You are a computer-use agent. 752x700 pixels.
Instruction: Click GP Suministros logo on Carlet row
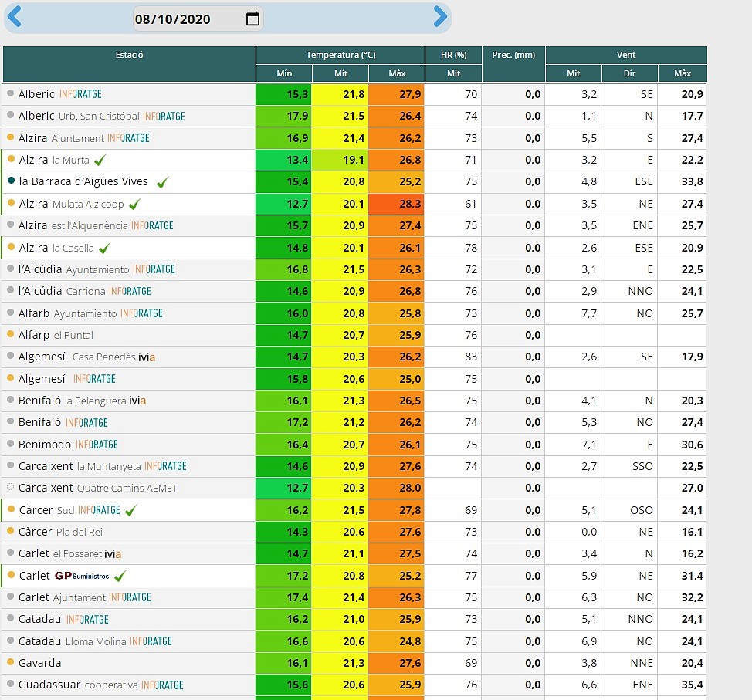tap(82, 576)
